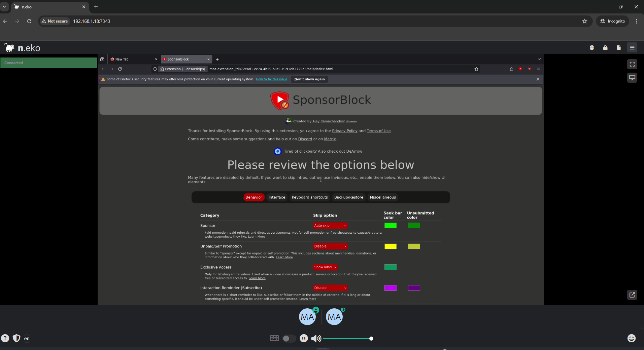Screen dimensions: 644x350
Task: Click the shield icon in bottom bar
Action: pyautogui.click(x=16, y=338)
